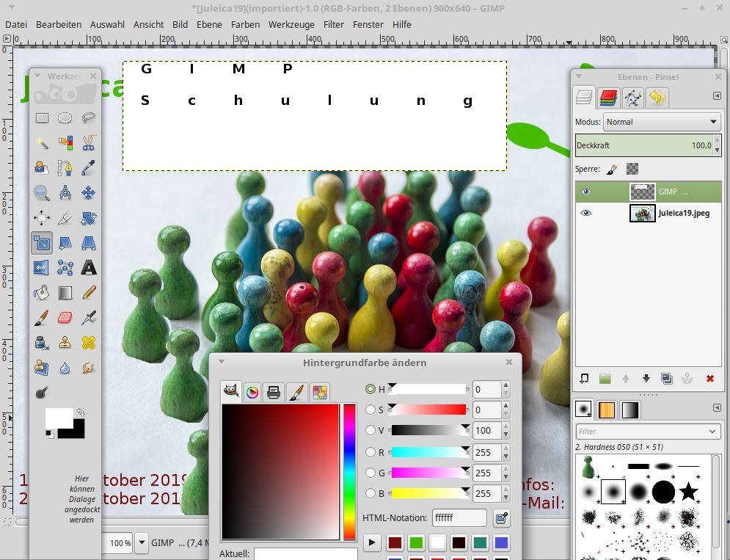
Task: Select the Rectangle Select tool
Action: [42, 117]
